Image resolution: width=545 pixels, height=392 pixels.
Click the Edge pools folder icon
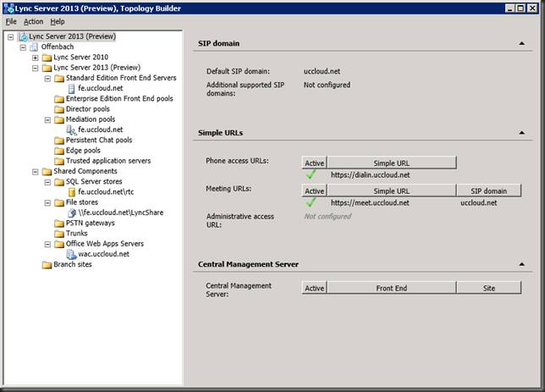[59, 151]
